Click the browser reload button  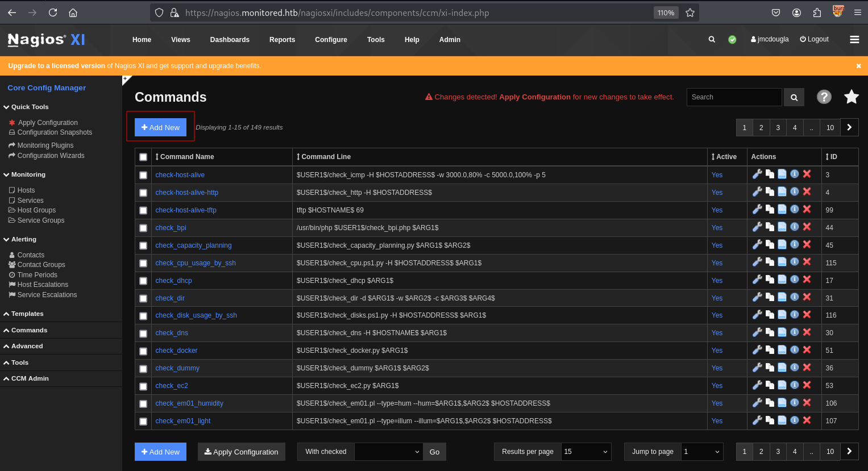(53, 12)
